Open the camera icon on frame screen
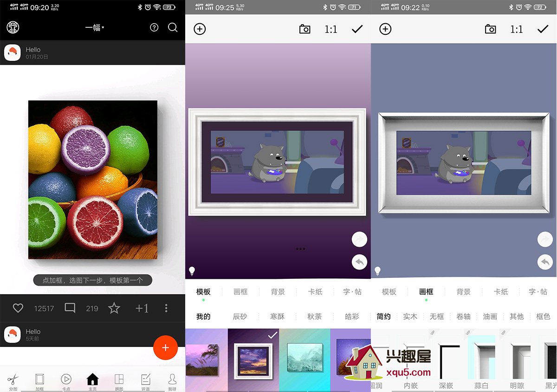The width and height of the screenshot is (557, 392). [x=491, y=29]
